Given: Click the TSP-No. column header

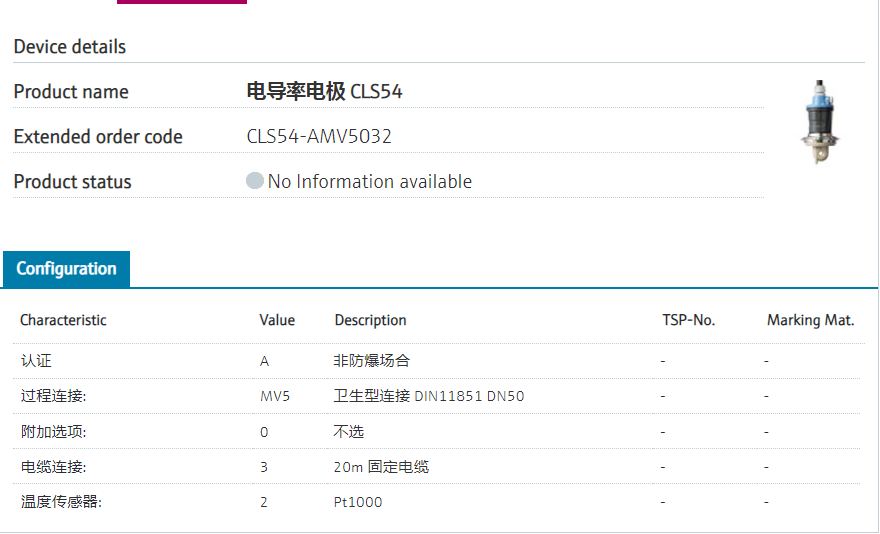Looking at the screenshot, I should pos(688,320).
